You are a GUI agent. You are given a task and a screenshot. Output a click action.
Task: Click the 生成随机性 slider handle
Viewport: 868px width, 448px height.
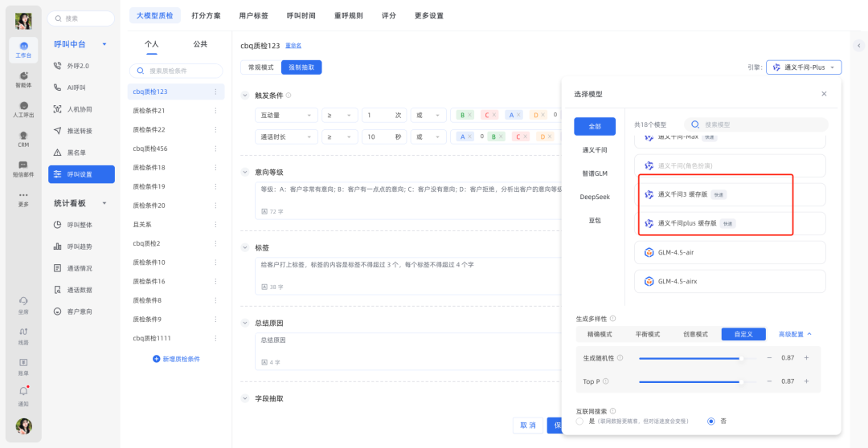tap(741, 358)
